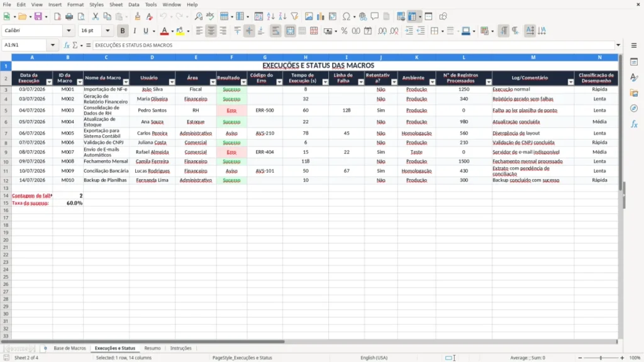This screenshot has height=362, width=644.
Task: Insert an image via toolbar
Action: (x=309, y=16)
